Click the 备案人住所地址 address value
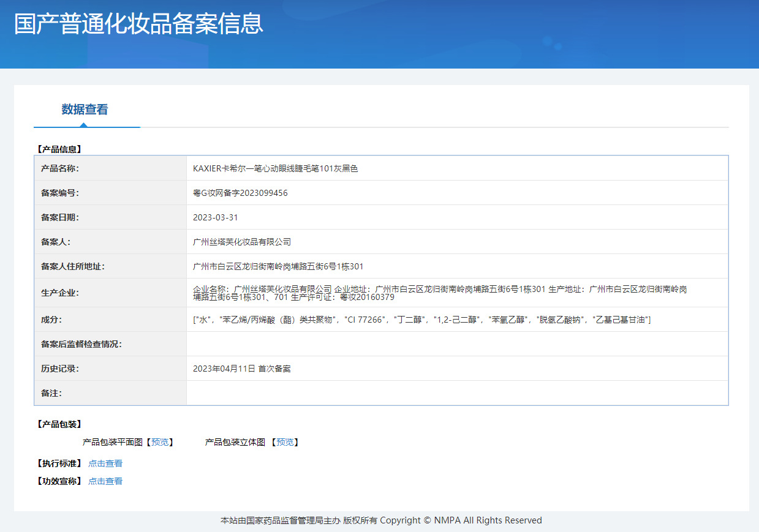The height and width of the screenshot is (532, 759). point(278,266)
